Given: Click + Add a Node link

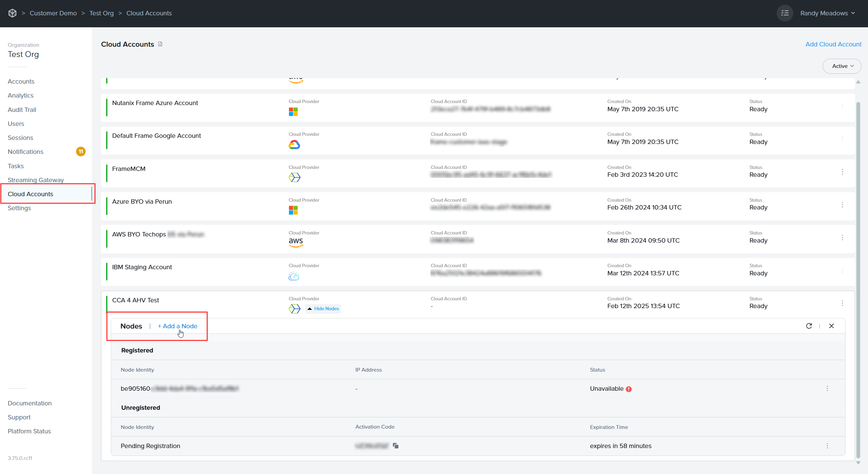Looking at the screenshot, I should 177,326.
